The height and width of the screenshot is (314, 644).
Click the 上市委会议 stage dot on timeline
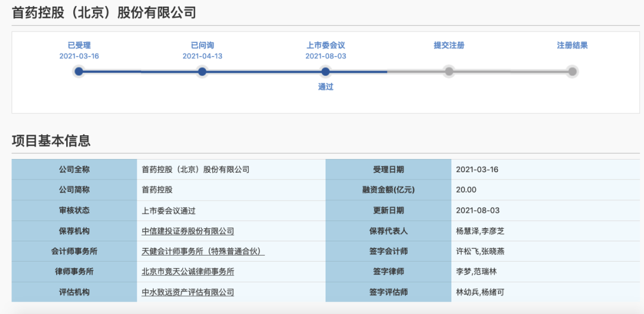click(x=326, y=72)
